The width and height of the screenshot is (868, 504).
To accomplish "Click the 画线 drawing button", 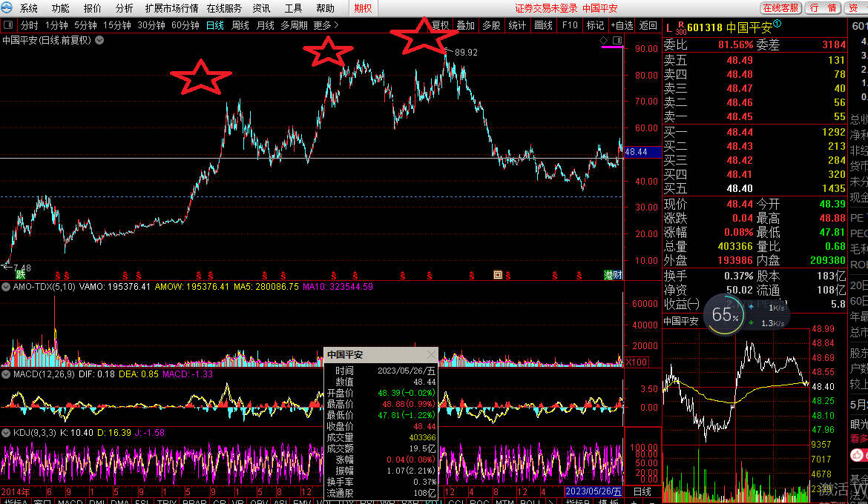I will (543, 25).
